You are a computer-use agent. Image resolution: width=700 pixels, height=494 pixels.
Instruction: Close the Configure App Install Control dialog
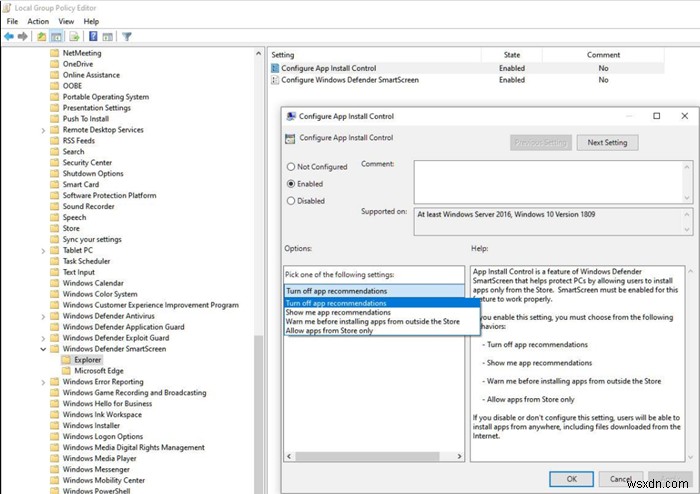click(x=684, y=116)
